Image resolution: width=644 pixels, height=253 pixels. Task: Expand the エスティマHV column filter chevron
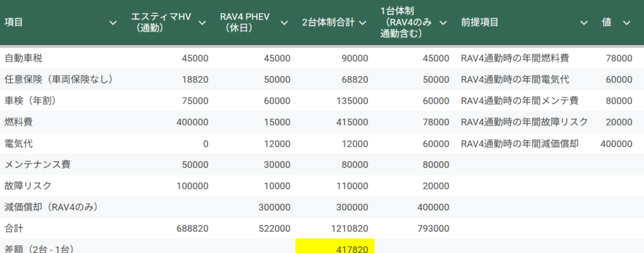[203, 23]
